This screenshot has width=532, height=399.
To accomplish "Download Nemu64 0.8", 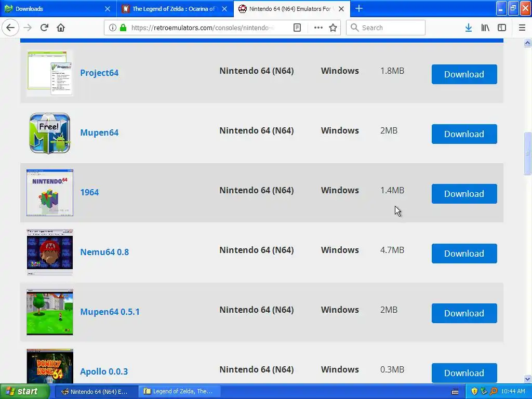I will pos(464,254).
